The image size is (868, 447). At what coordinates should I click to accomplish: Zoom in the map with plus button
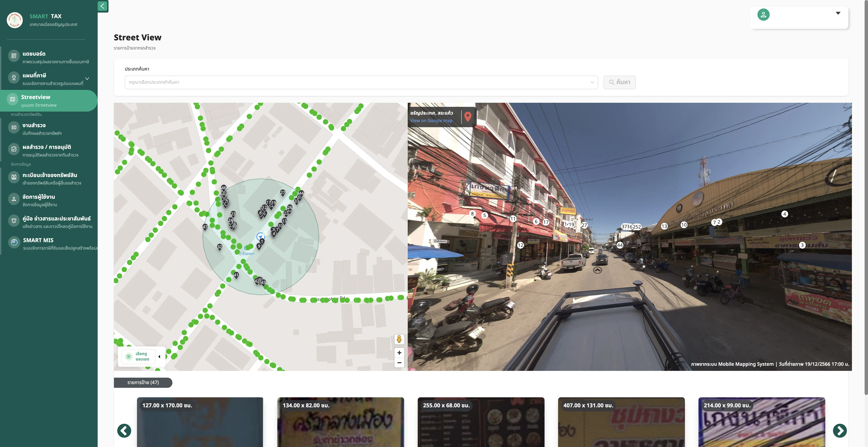(399, 353)
